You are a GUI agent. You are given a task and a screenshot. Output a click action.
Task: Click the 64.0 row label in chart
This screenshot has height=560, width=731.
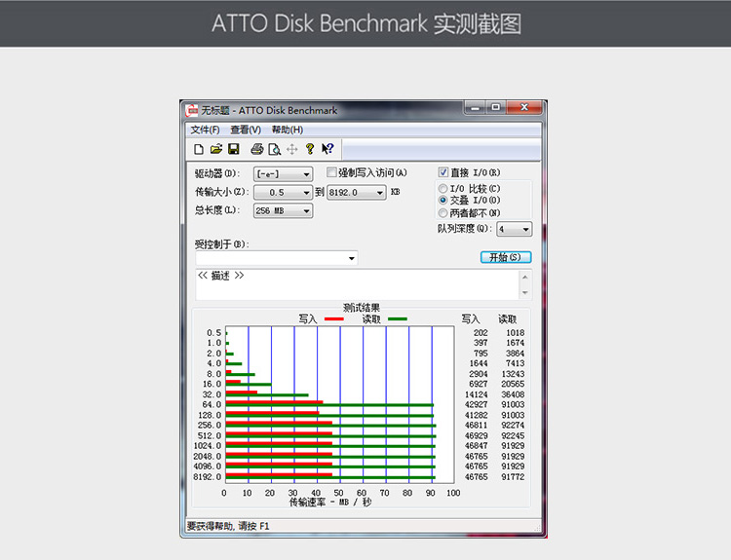click(212, 405)
